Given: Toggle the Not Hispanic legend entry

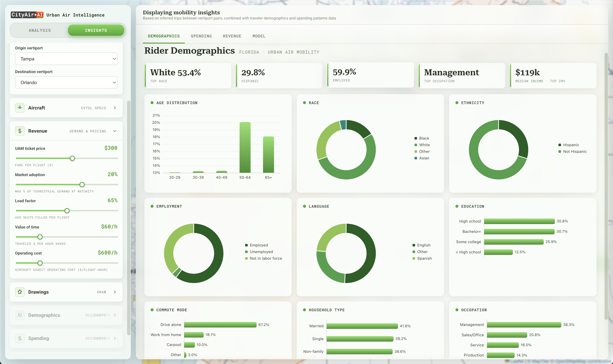Looking at the screenshot, I should click(x=573, y=152).
